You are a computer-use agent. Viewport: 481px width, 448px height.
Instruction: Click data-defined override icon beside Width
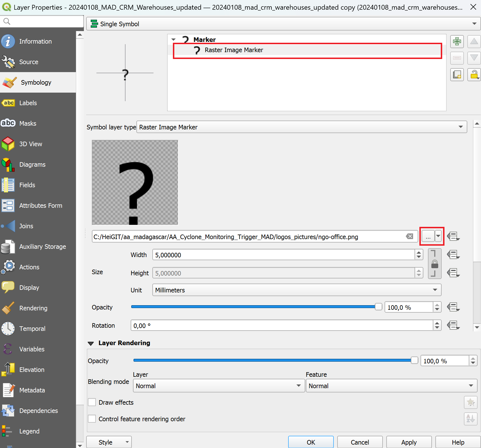pyautogui.click(x=453, y=254)
